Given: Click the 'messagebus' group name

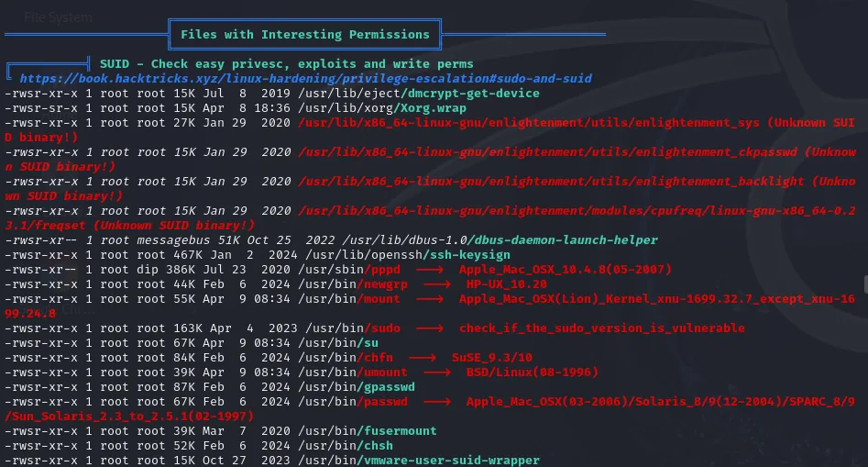Looking at the screenshot, I should 173,239.
